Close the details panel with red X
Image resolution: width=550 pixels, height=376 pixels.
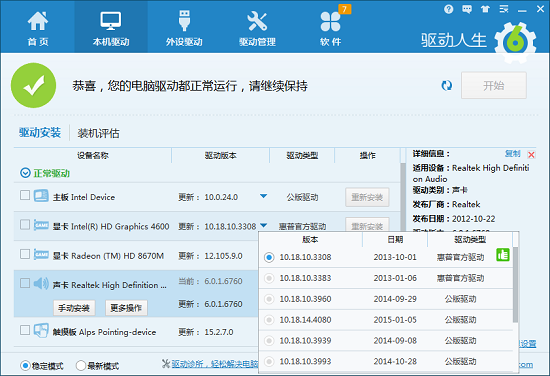point(531,155)
